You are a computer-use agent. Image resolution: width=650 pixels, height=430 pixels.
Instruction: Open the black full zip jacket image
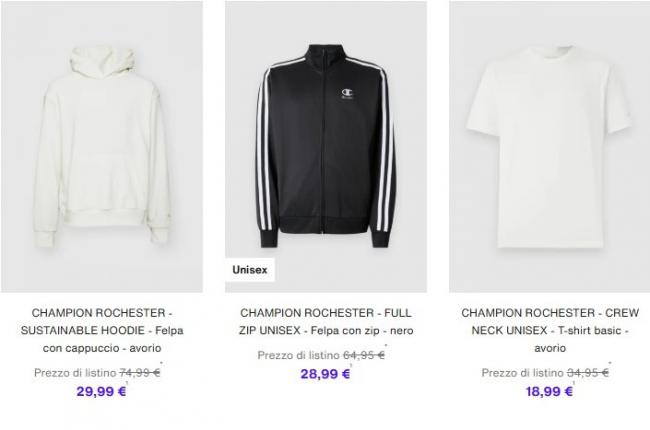[326, 146]
